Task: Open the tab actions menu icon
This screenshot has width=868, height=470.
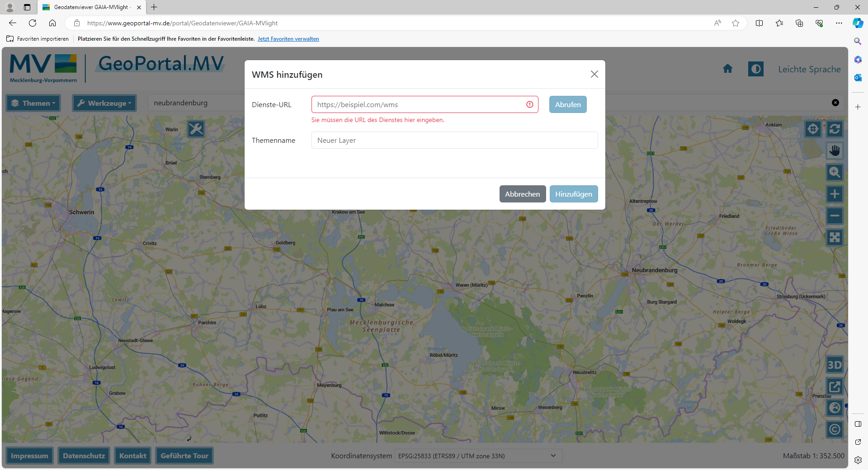Action: 27,7
